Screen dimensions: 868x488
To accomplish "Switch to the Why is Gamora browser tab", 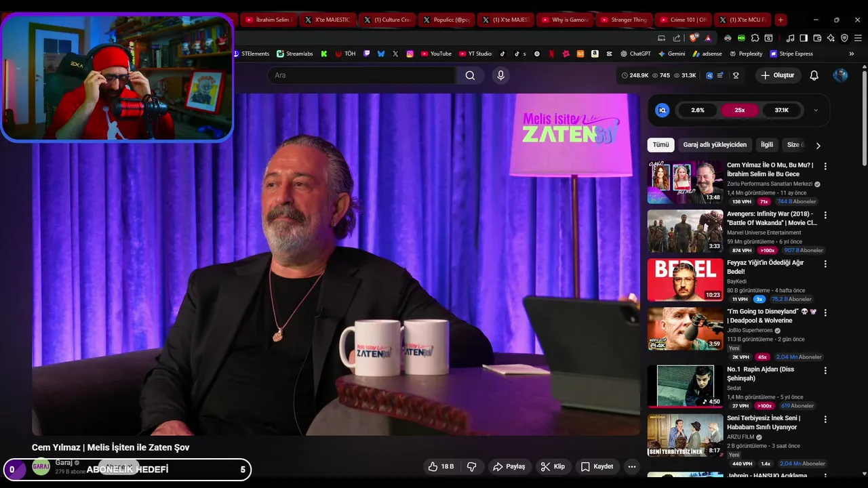I will (x=564, y=20).
